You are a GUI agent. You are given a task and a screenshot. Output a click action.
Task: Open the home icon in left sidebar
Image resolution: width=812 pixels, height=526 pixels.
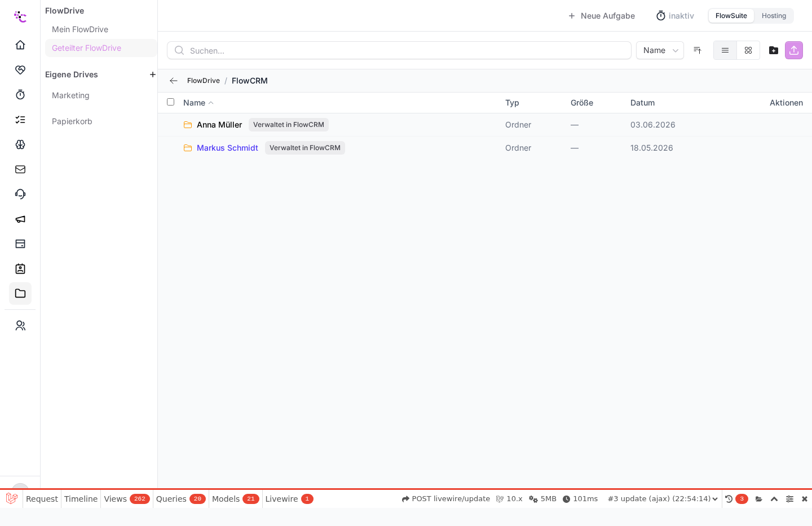[20, 45]
